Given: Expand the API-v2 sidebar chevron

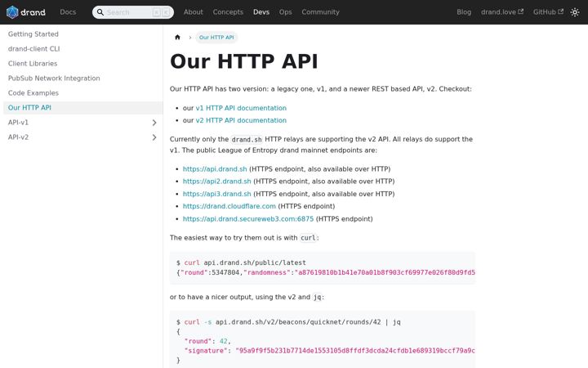Looking at the screenshot, I should click(154, 137).
